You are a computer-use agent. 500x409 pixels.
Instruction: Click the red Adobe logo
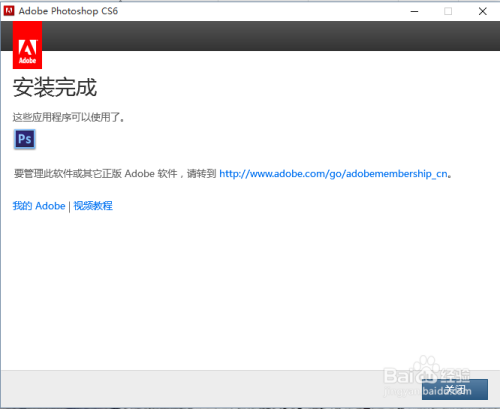click(x=27, y=45)
